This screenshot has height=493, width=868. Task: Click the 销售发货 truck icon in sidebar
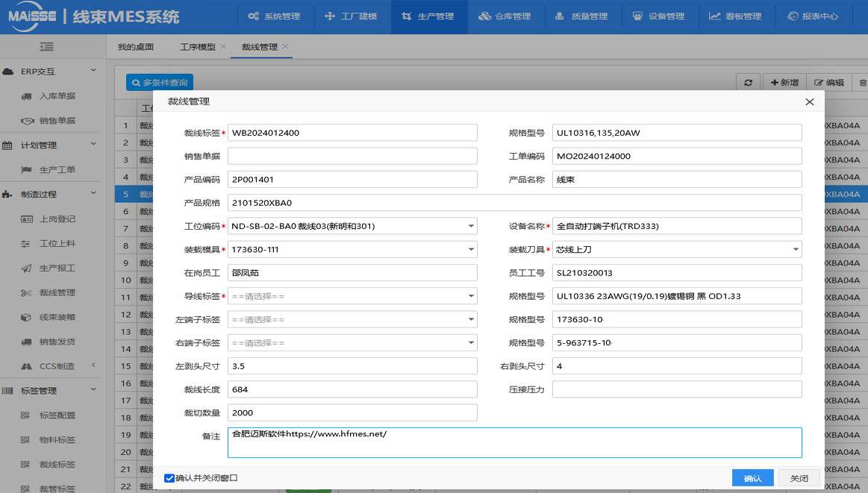(x=25, y=342)
